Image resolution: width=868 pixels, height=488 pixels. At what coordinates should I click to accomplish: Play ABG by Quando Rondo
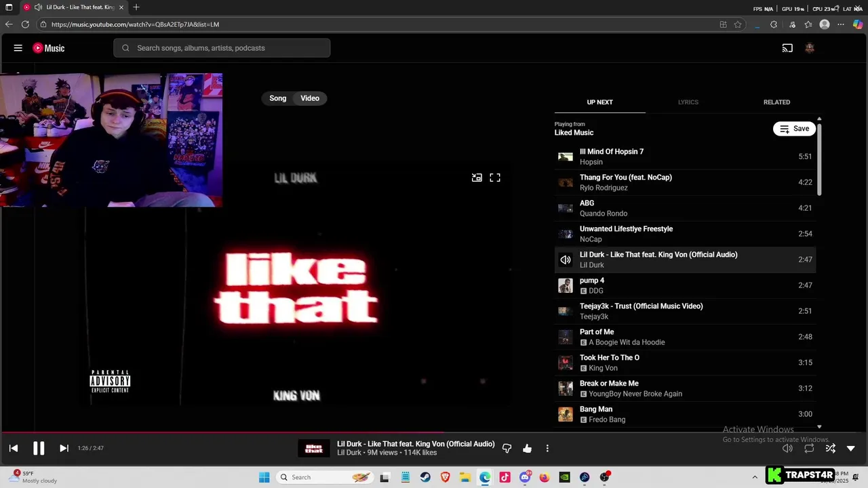tap(685, 208)
